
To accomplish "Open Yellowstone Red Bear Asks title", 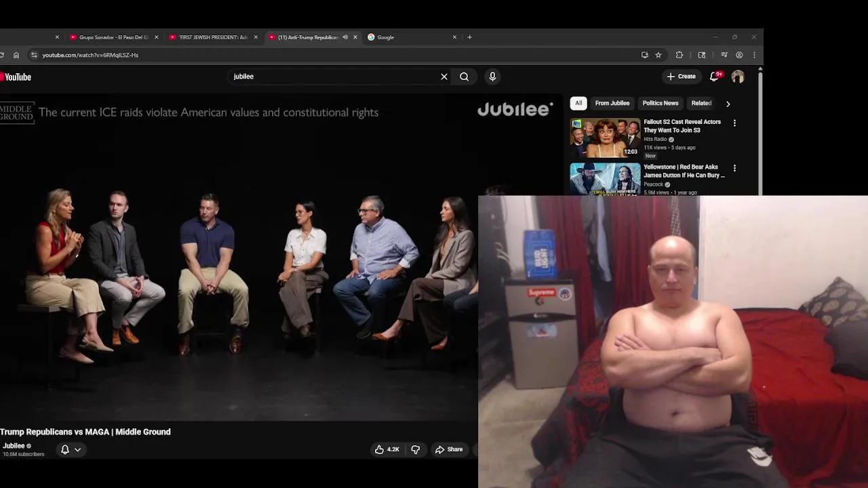I will (684, 171).
